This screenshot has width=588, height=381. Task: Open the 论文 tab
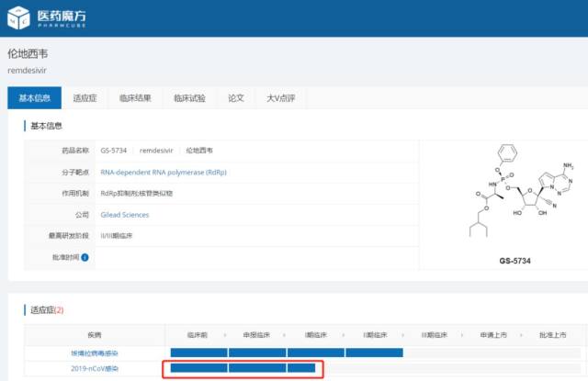236,98
